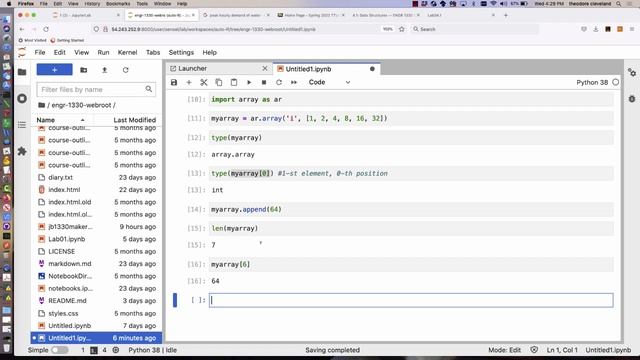
Task: Click the trusted notebook shield icon
Action: [534, 350]
